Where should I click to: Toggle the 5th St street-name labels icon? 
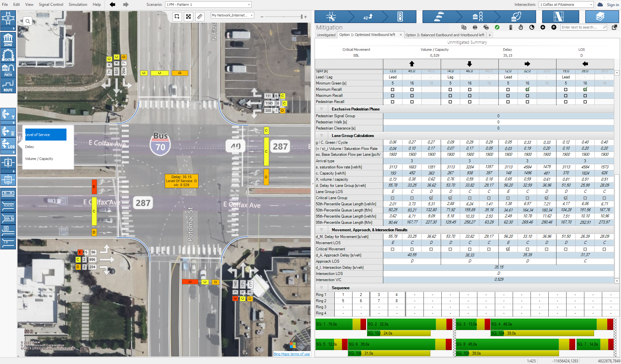pyautogui.click(x=8, y=218)
